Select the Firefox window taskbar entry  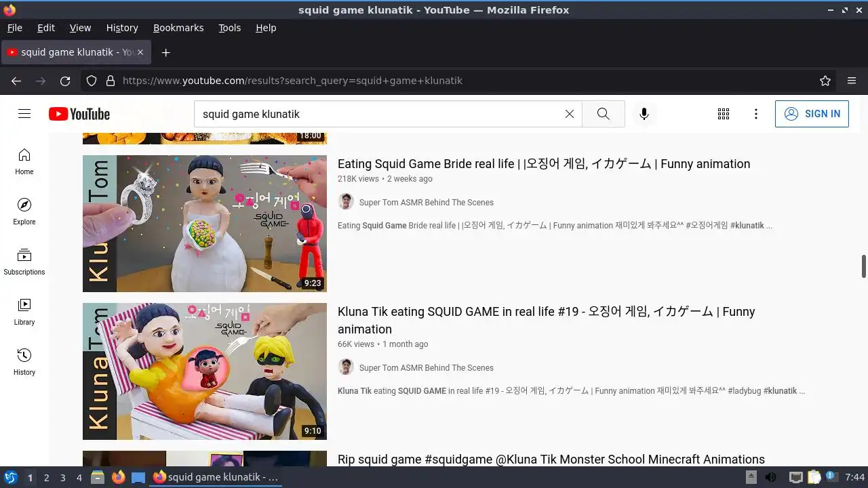tap(216, 477)
